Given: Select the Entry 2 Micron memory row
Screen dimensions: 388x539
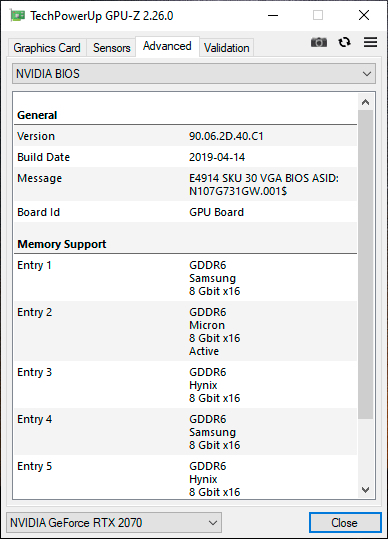Looking at the screenshot, I should click(x=185, y=331).
